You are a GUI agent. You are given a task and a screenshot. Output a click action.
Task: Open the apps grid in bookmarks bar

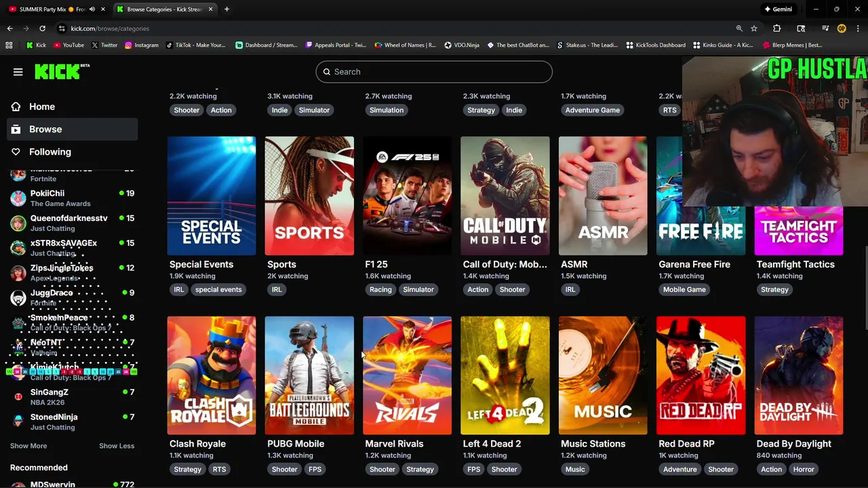click(9, 45)
